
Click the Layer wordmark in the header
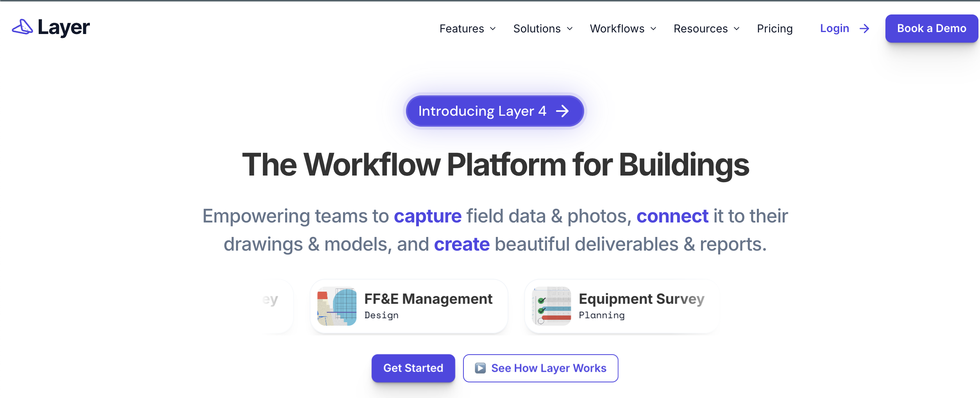pyautogui.click(x=64, y=27)
